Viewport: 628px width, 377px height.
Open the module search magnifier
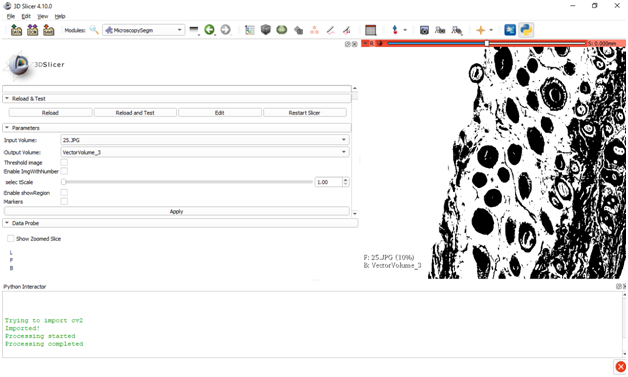94,30
